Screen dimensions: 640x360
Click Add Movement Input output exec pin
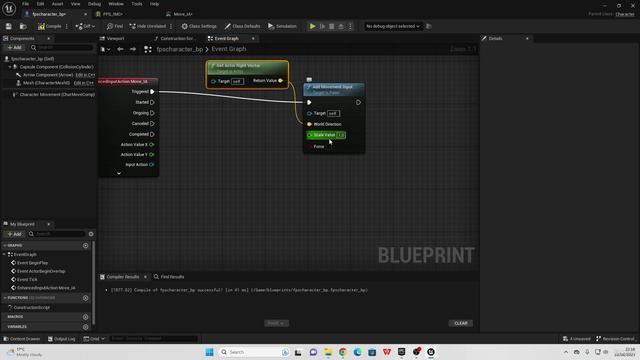coord(358,102)
